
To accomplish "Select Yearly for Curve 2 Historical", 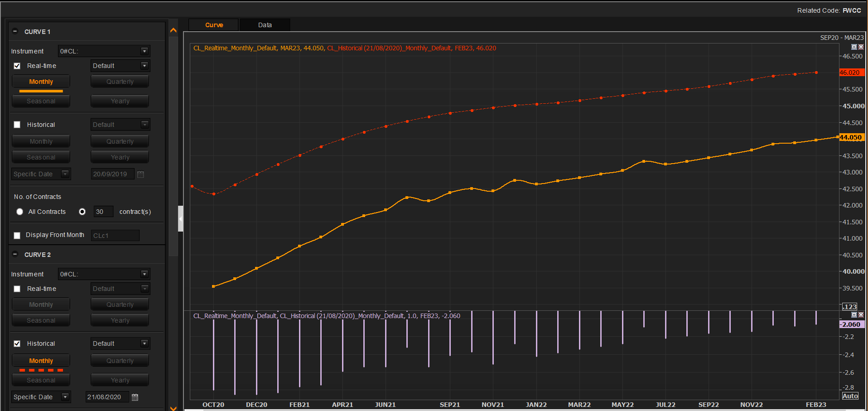I will [x=120, y=380].
